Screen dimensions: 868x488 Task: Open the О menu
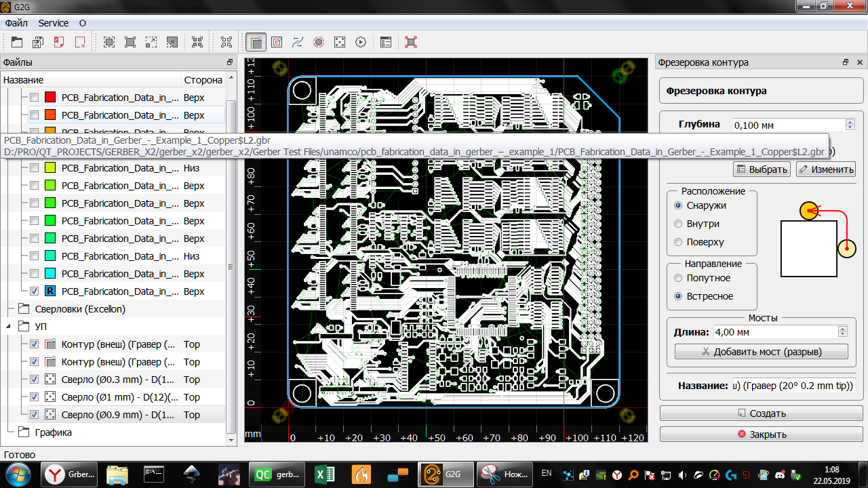click(x=83, y=23)
